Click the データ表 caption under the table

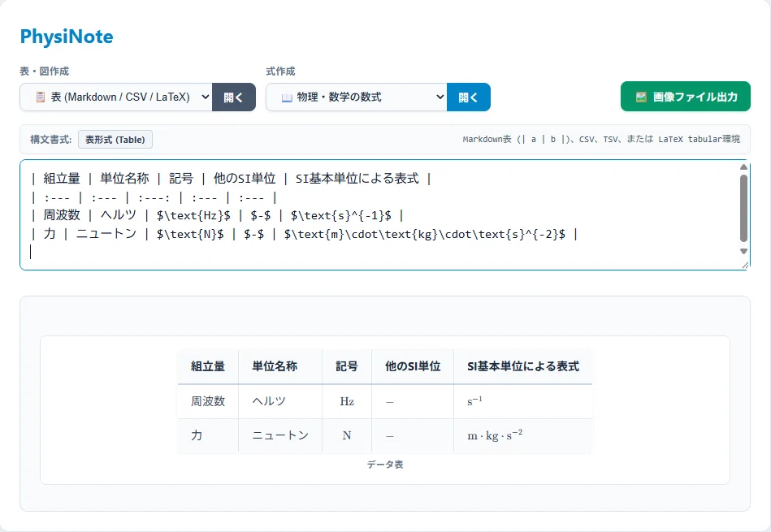[385, 465]
